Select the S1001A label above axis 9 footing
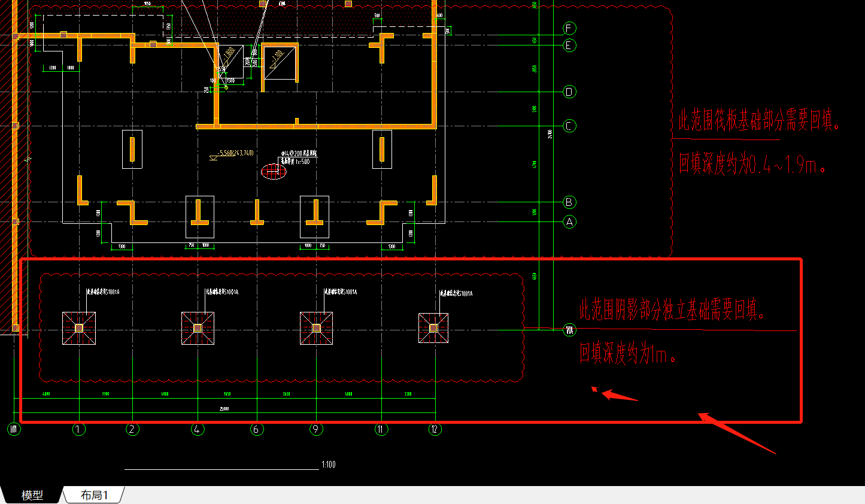 click(x=341, y=292)
